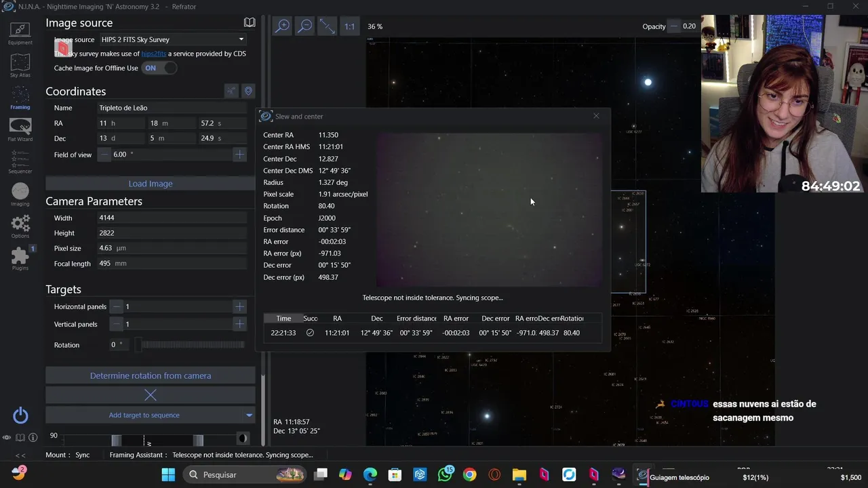
Task: Open the Options gear tab
Action: point(20,226)
